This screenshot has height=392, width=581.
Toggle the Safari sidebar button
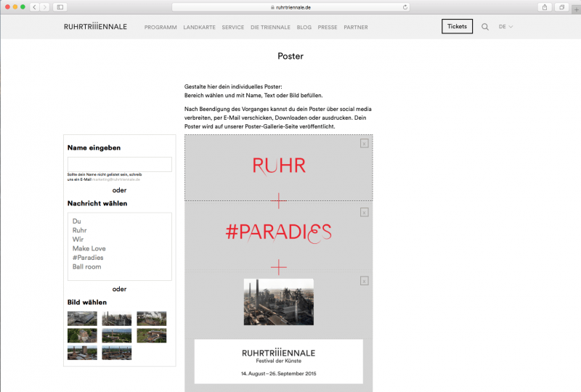[60, 7]
